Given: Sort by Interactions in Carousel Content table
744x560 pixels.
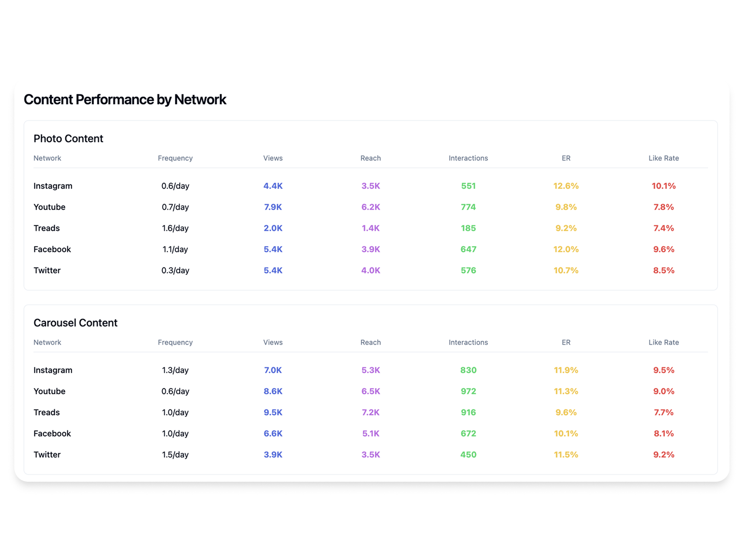Looking at the screenshot, I should (468, 342).
